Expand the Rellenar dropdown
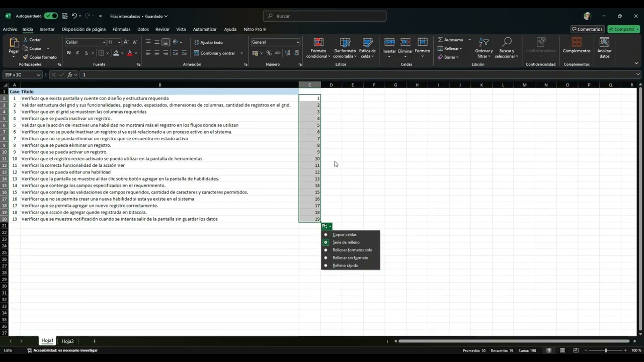 tap(461, 49)
